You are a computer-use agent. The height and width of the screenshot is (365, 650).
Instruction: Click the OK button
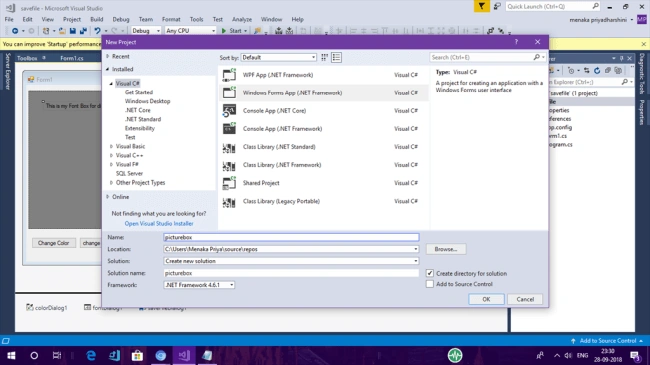point(486,299)
